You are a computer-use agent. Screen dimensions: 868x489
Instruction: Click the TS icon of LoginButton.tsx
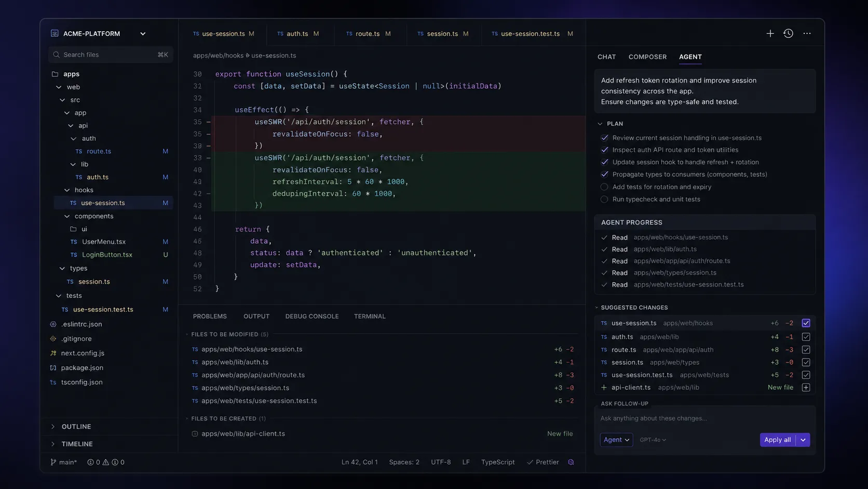(74, 255)
